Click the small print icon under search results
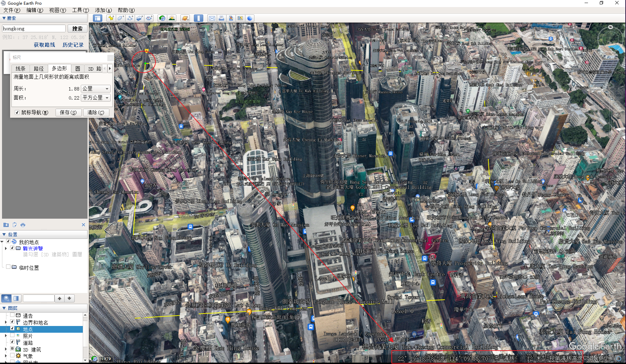This screenshot has height=364, width=626. [23, 225]
